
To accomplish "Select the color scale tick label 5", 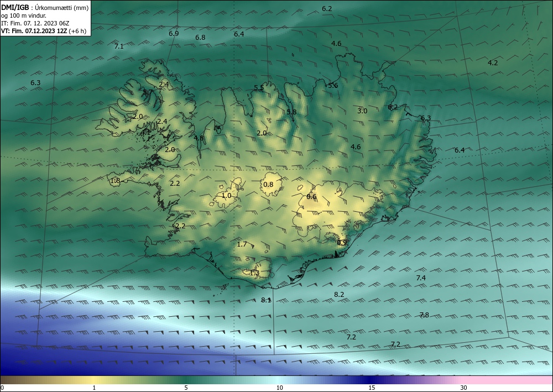I will (x=186, y=388).
